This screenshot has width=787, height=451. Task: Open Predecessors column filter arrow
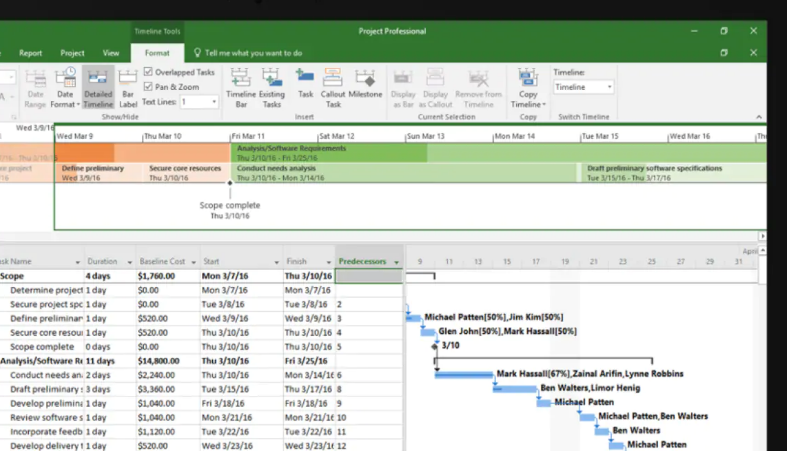(x=397, y=262)
